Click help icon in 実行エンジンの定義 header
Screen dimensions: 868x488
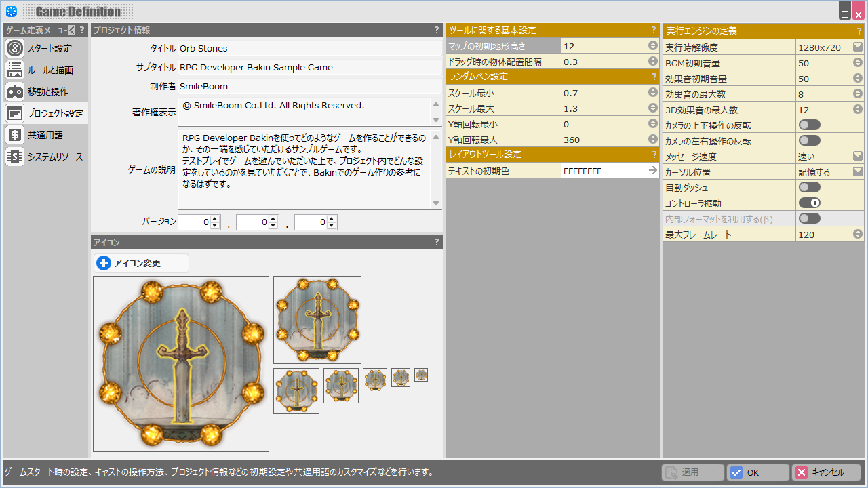coord(859,31)
